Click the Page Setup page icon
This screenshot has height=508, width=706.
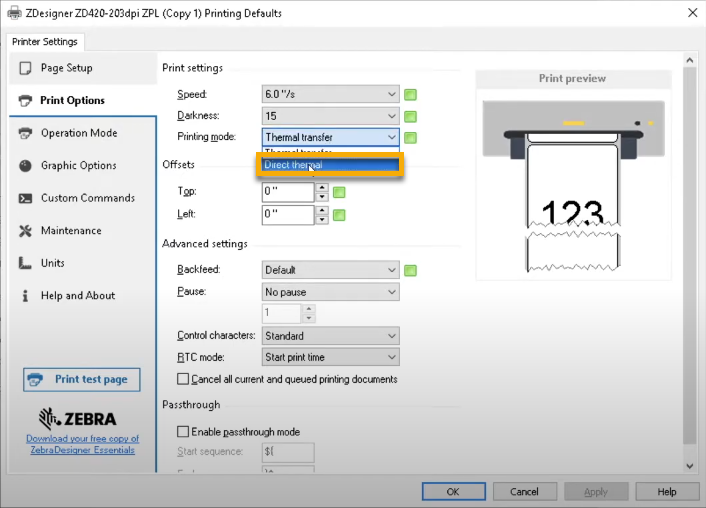25,68
